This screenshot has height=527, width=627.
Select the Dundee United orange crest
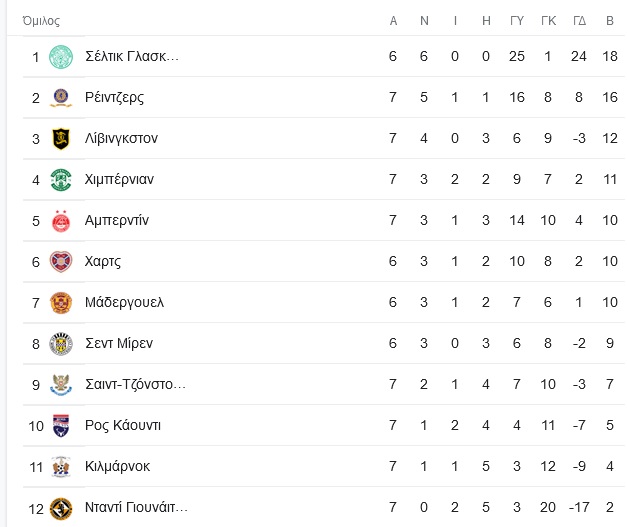click(61, 509)
